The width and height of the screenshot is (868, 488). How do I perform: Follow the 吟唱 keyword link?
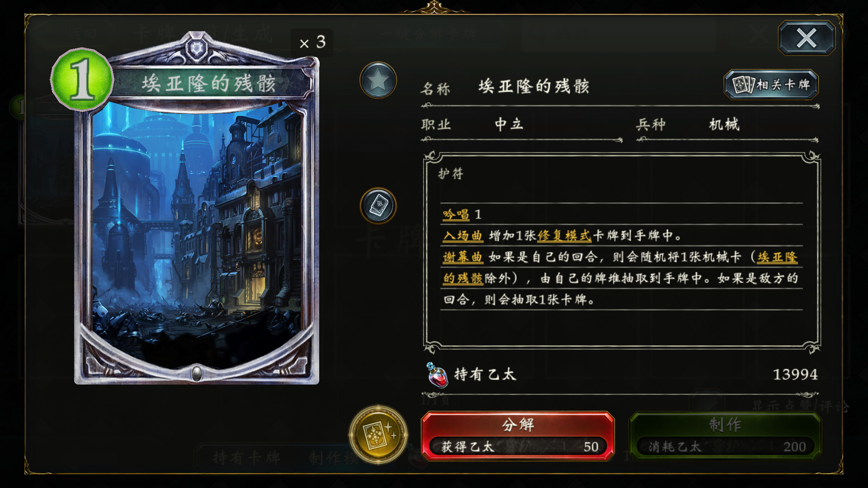point(456,214)
